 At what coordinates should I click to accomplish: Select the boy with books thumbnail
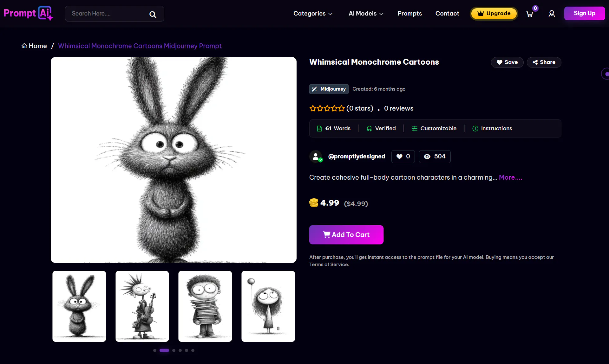click(205, 306)
